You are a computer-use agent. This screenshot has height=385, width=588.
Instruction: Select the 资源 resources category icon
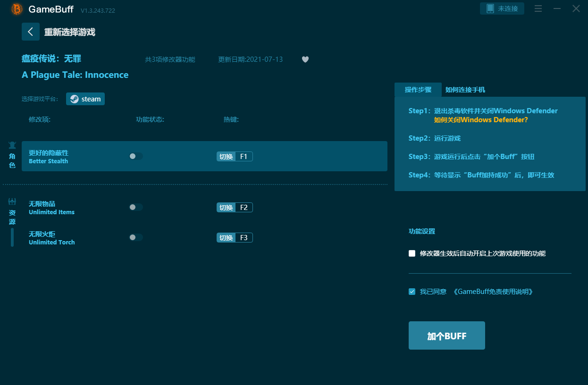coord(12,201)
